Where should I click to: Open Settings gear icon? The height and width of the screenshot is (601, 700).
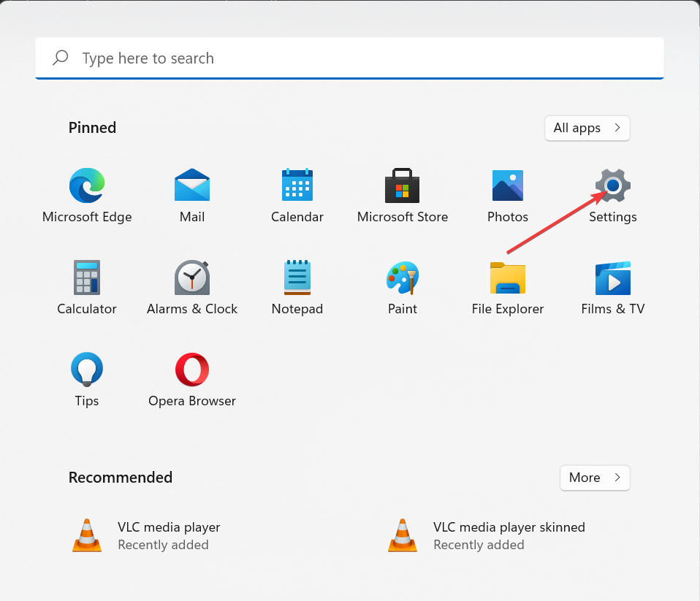click(613, 185)
